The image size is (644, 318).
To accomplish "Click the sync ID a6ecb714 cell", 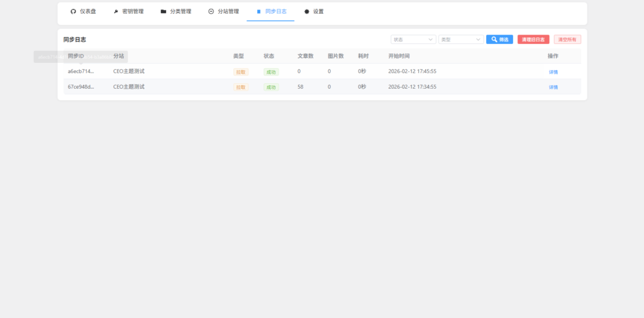I will [x=80, y=71].
